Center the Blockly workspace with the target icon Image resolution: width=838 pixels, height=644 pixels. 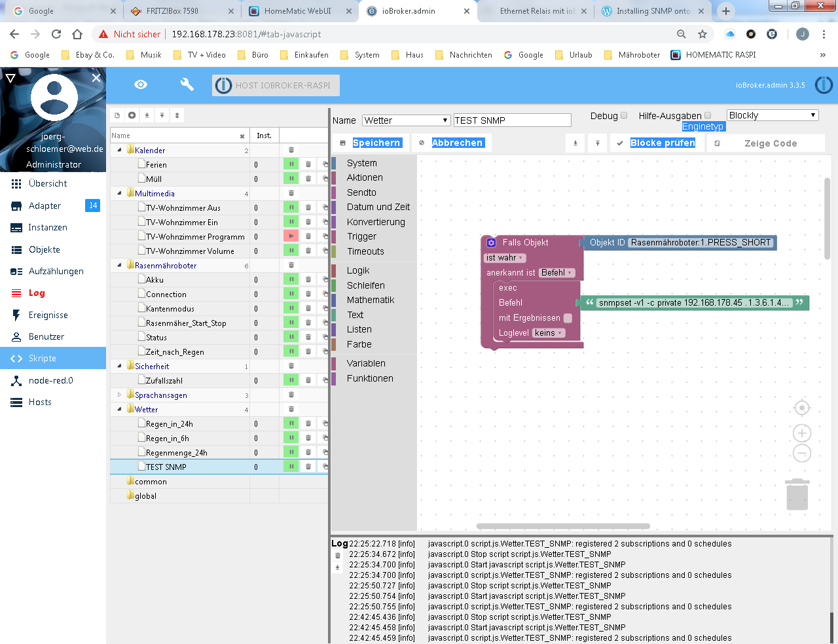click(802, 408)
